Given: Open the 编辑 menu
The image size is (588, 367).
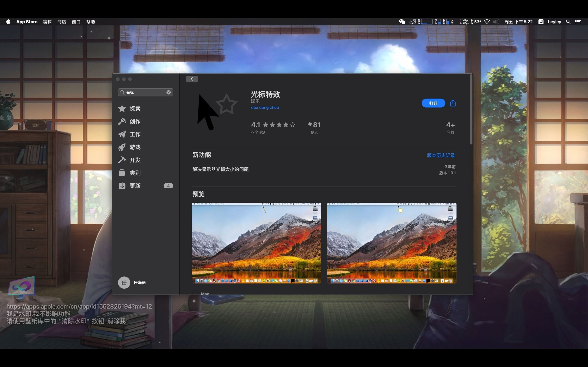Looking at the screenshot, I should (x=47, y=22).
